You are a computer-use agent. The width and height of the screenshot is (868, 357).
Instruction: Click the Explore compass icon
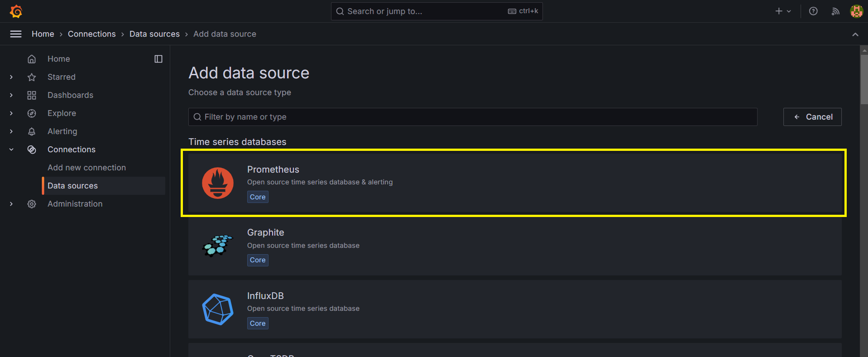(32, 113)
